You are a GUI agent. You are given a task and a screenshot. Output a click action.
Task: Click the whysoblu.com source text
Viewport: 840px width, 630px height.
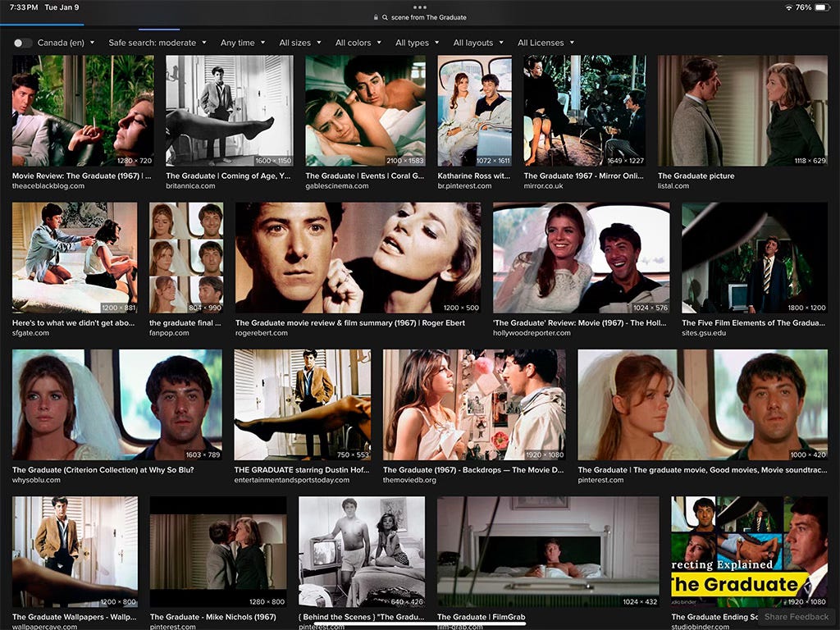(x=36, y=480)
